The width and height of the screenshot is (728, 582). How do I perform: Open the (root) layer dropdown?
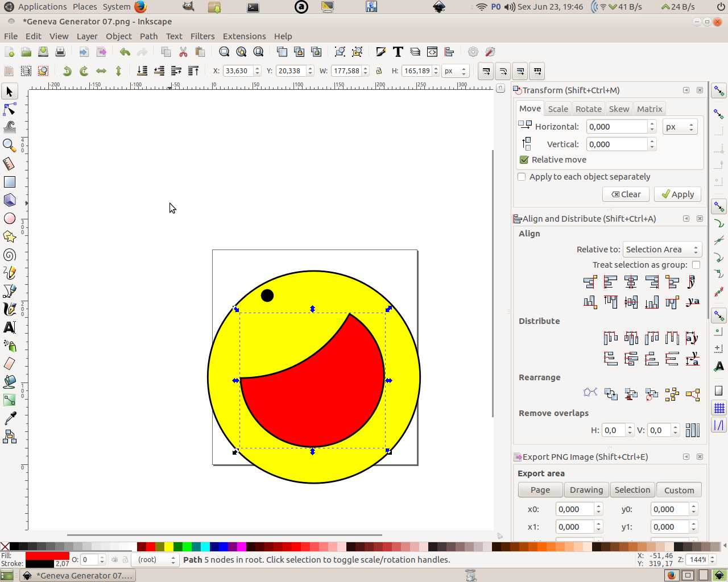tap(154, 560)
